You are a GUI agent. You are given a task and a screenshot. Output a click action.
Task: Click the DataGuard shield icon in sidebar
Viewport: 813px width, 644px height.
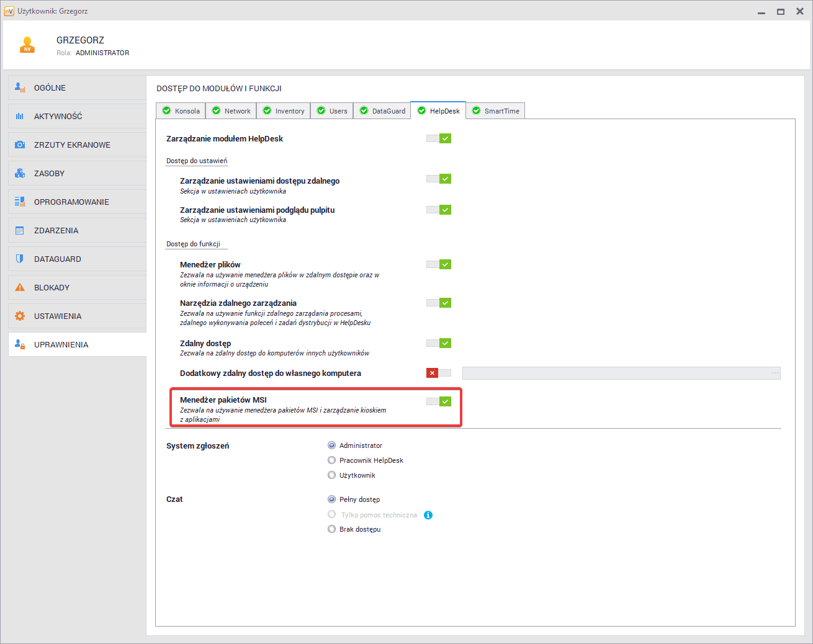(20, 259)
